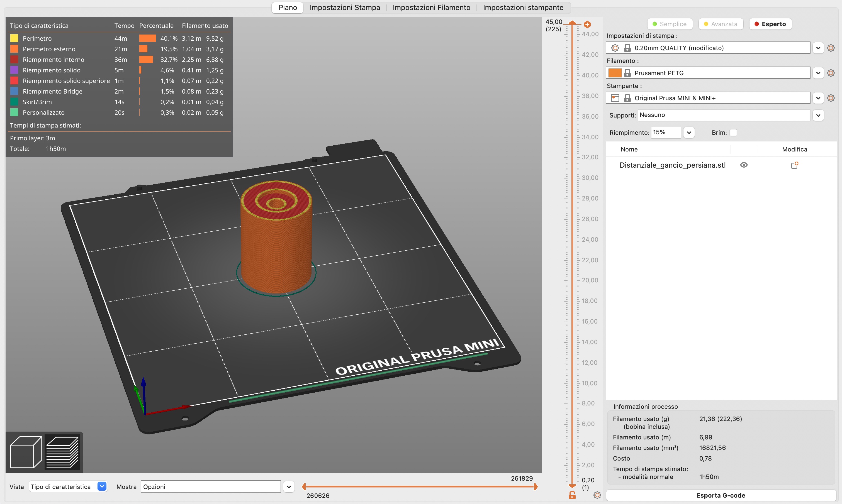Toggle visibility eye of Distanziale_gancio_persiana.stl

tap(744, 165)
